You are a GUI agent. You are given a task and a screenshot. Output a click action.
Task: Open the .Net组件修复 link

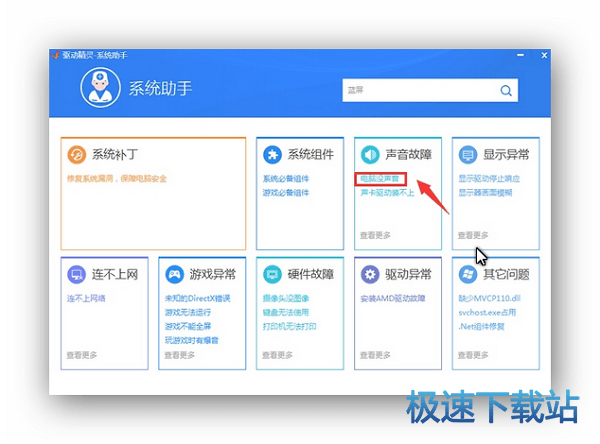[481, 326]
